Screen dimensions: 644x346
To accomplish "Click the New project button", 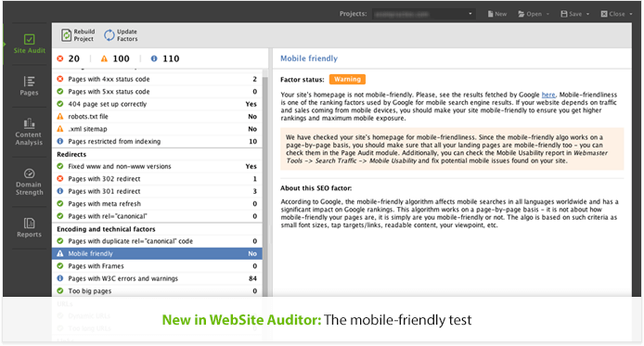I will click(497, 14).
